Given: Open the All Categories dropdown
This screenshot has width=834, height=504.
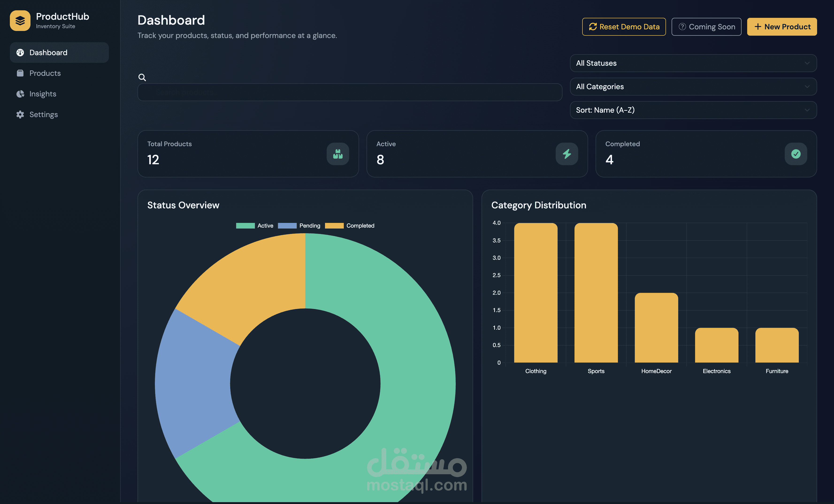Looking at the screenshot, I should click(x=693, y=86).
